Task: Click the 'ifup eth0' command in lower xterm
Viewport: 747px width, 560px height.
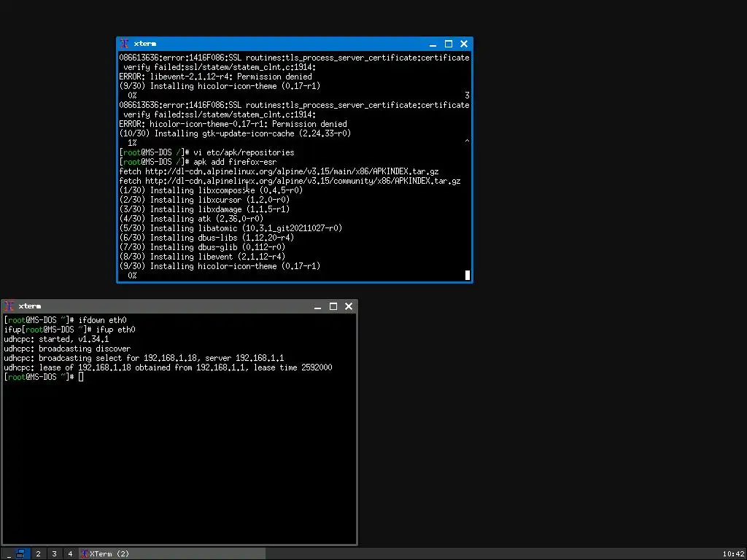Action: click(116, 330)
